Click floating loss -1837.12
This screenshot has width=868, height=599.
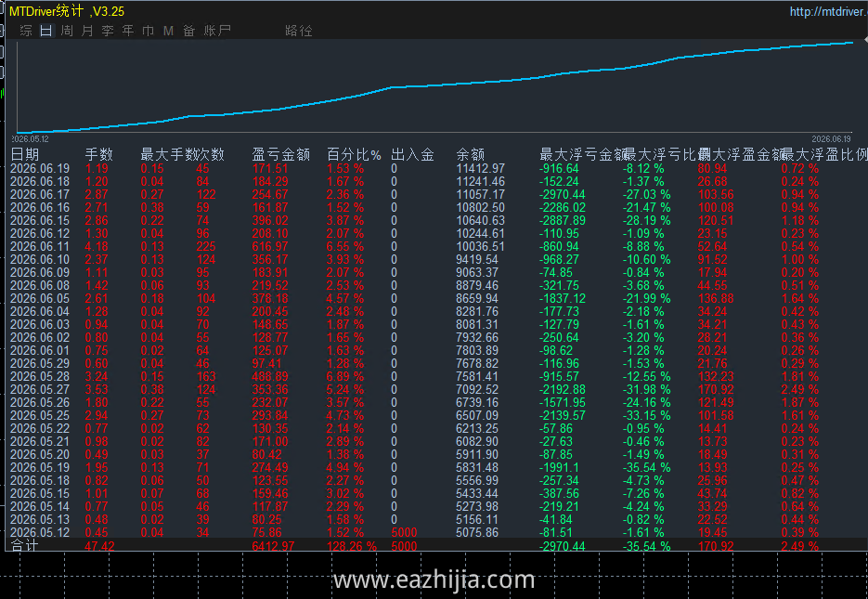coord(563,298)
